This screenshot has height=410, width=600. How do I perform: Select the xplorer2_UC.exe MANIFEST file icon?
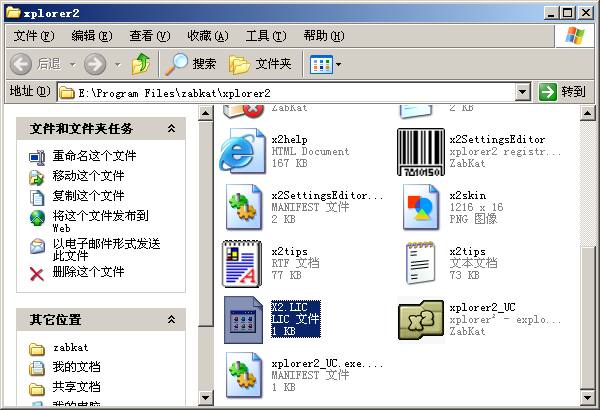(x=244, y=375)
